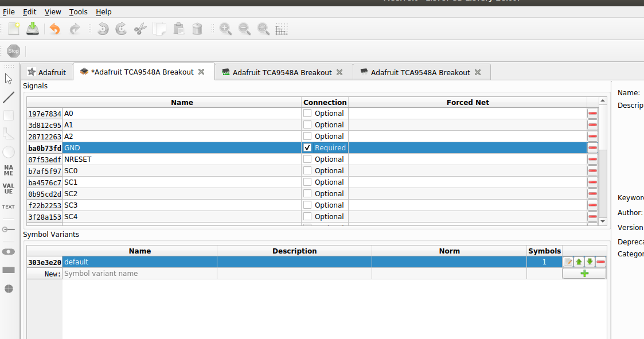Edit the default symbol variant
Screen dimensions: 644x339
[x=569, y=262]
